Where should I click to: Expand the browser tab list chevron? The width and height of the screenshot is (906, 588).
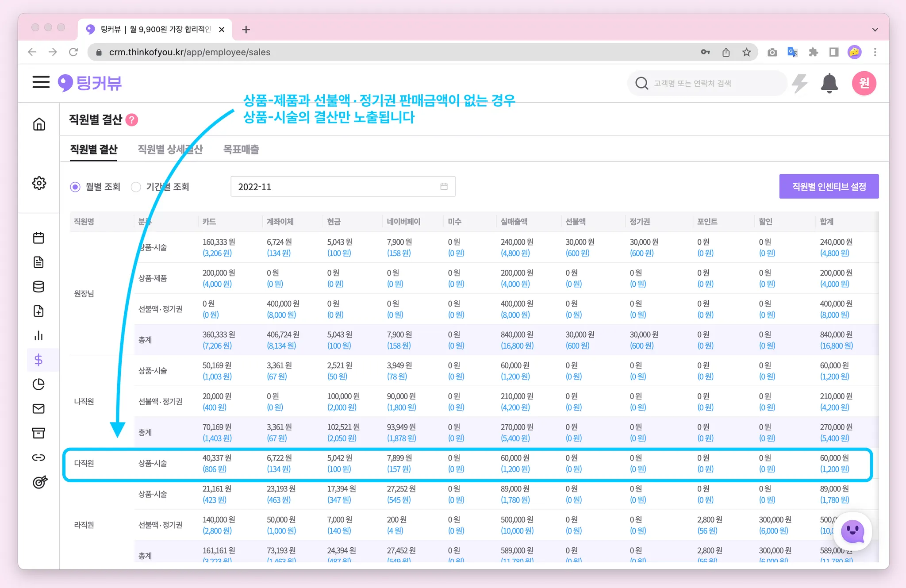[x=875, y=30]
